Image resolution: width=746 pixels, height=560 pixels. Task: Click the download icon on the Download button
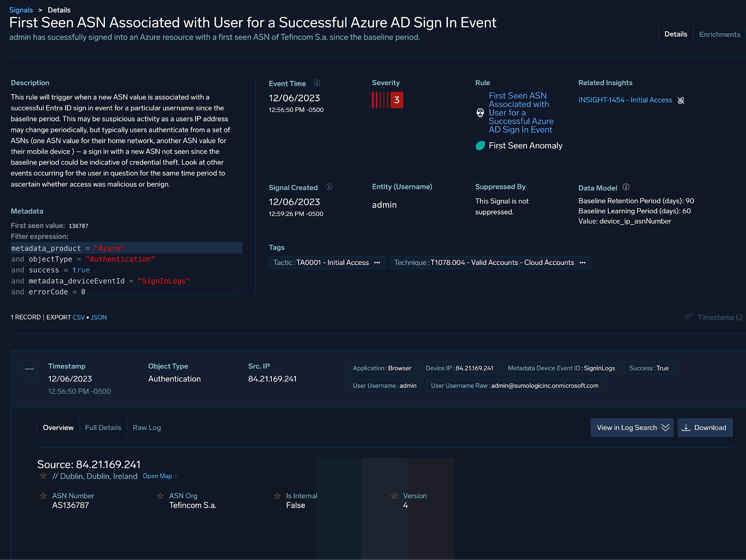(686, 428)
